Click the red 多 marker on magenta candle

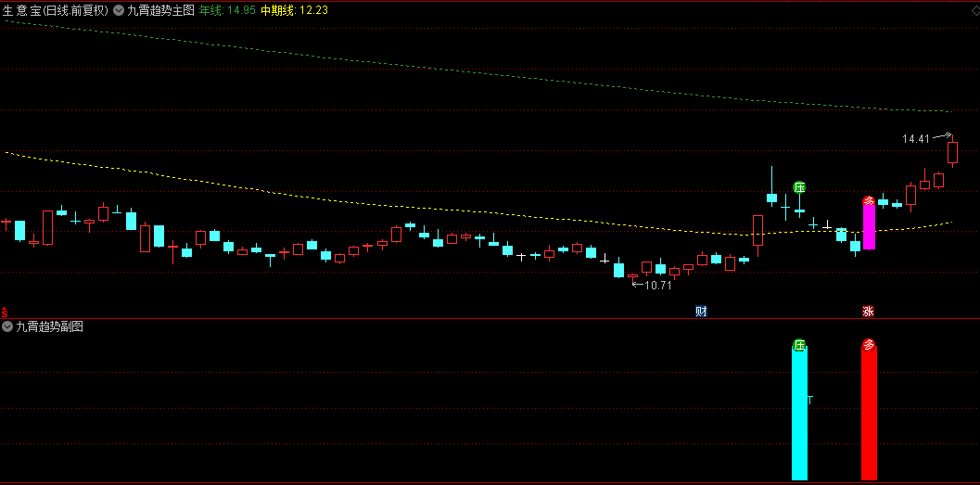point(869,201)
